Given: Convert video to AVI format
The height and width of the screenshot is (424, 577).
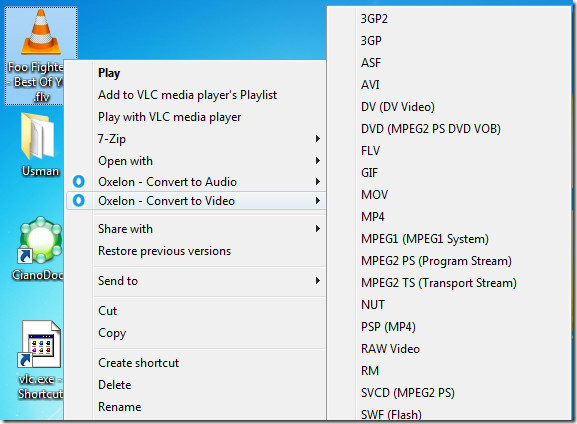Looking at the screenshot, I should (x=370, y=85).
